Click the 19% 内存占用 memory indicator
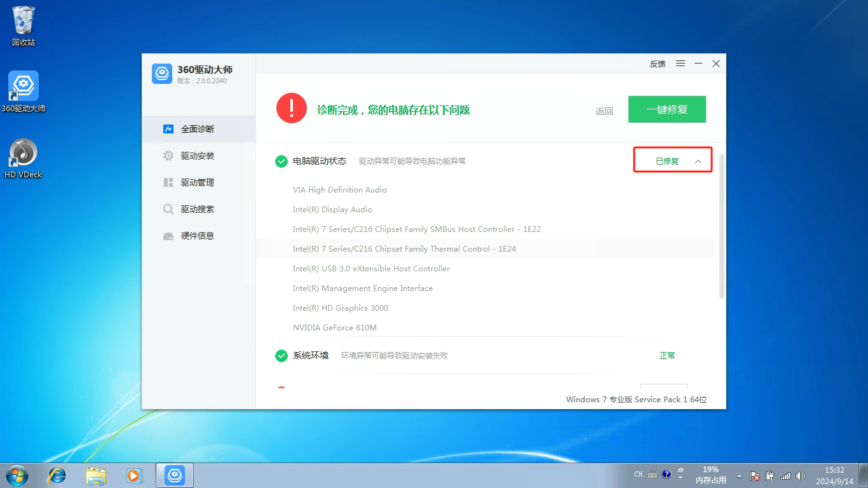 click(x=710, y=475)
